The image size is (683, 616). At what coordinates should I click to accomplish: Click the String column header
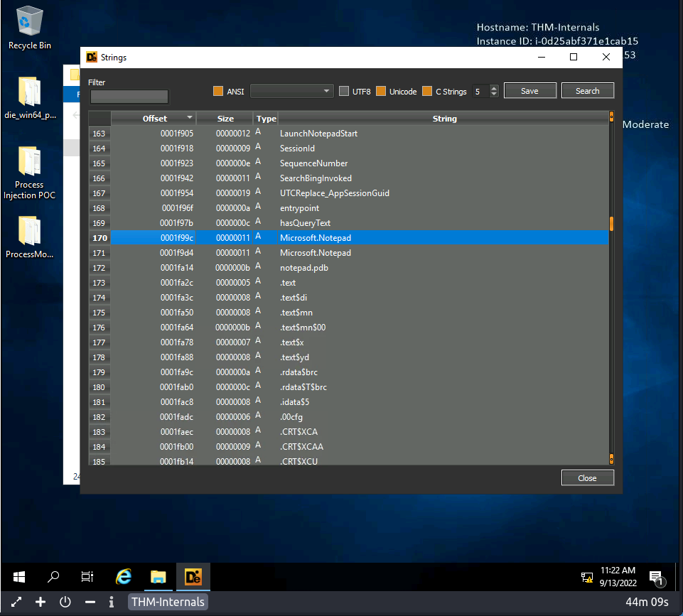click(444, 119)
